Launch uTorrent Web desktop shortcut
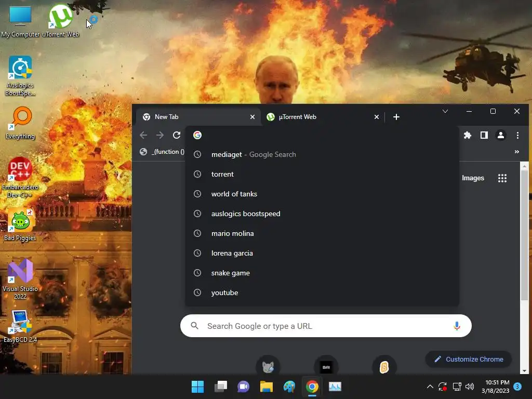 coord(60,21)
